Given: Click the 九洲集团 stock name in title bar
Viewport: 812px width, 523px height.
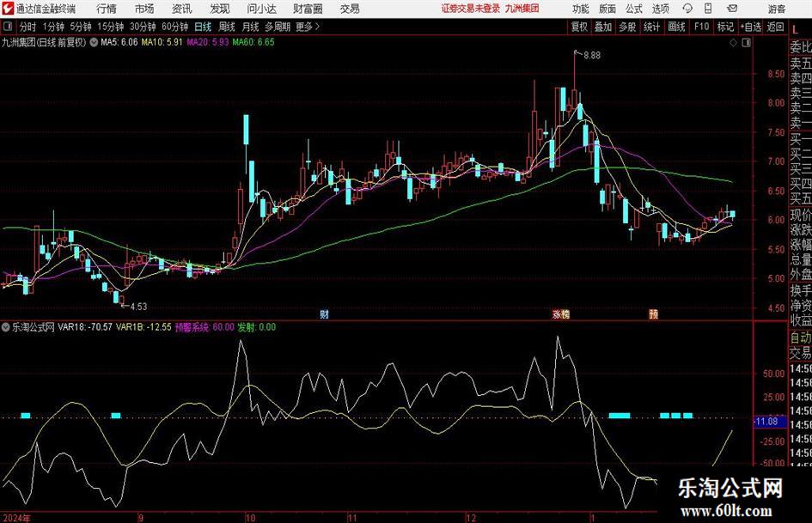Looking at the screenshot, I should coord(522,9).
